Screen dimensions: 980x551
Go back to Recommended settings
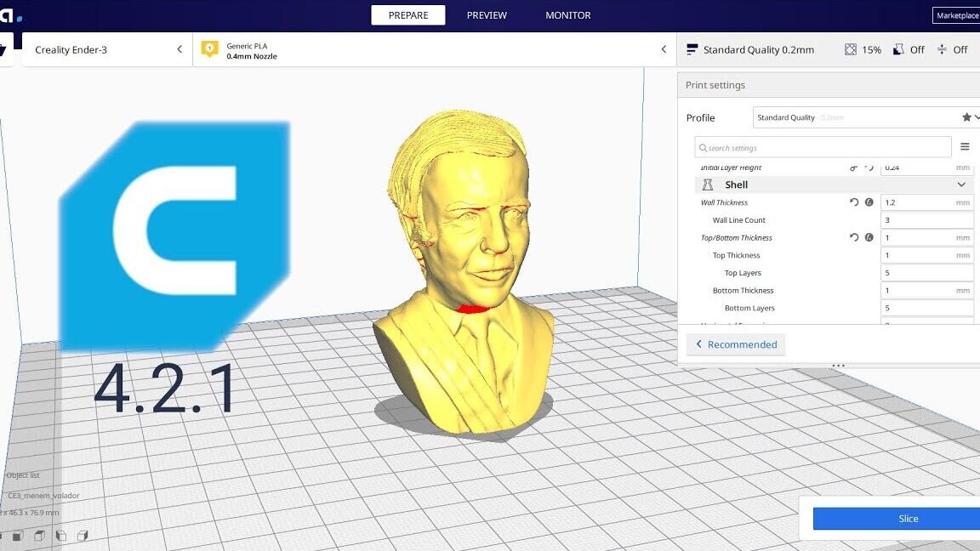[x=736, y=344]
